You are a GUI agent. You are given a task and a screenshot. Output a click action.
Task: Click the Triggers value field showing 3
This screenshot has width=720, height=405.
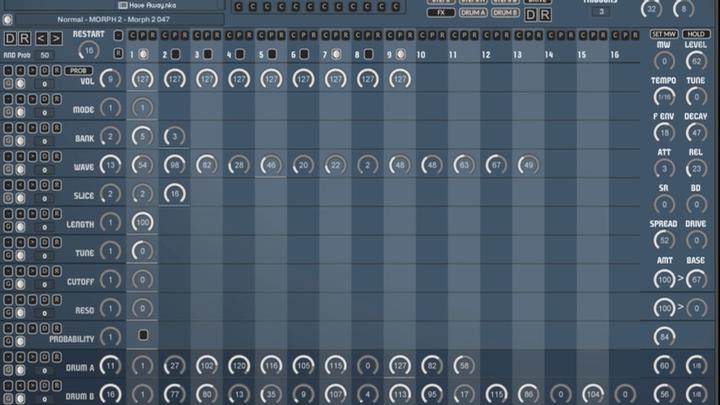[601, 12]
